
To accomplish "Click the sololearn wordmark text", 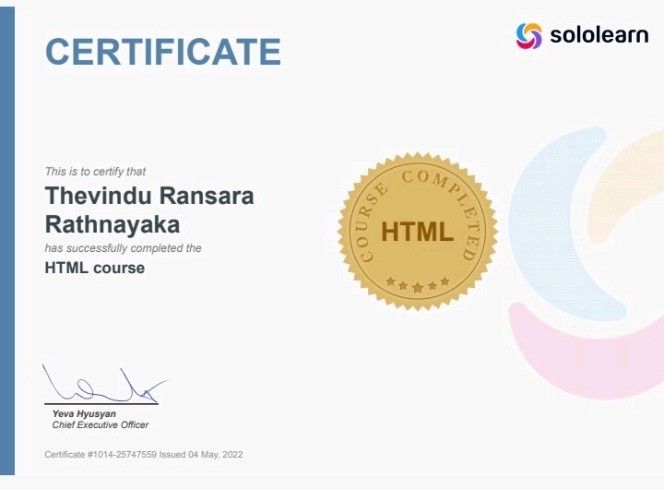I will [598, 36].
